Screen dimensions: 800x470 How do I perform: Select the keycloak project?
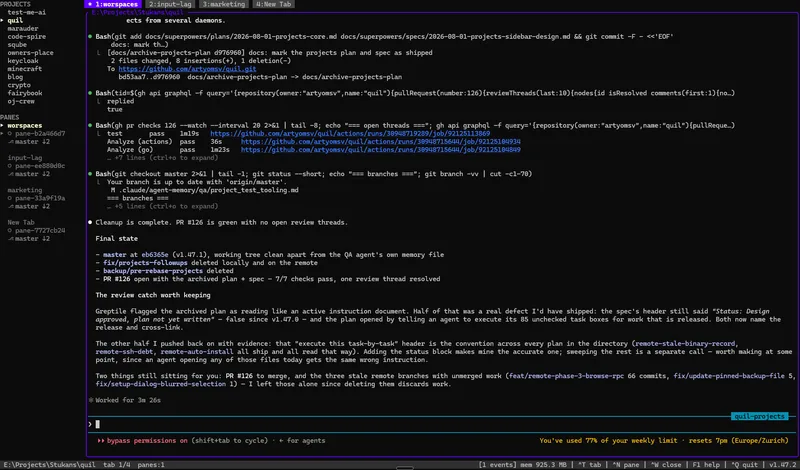(x=22, y=61)
